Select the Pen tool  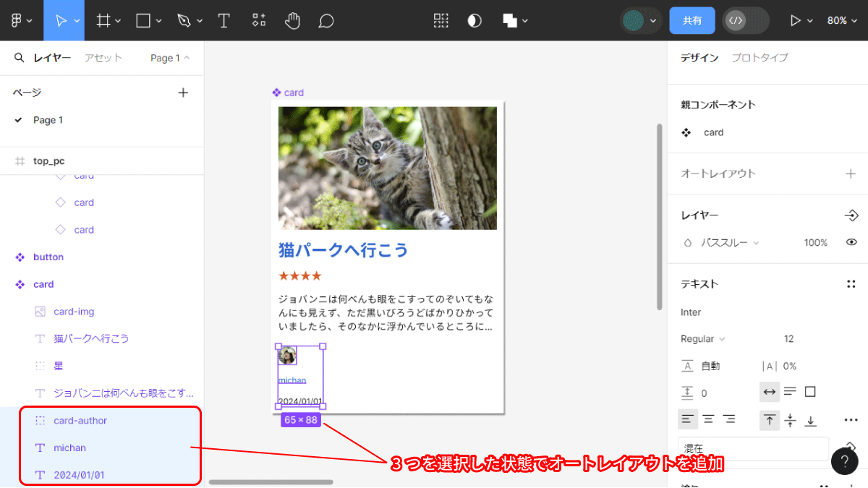(x=184, y=21)
